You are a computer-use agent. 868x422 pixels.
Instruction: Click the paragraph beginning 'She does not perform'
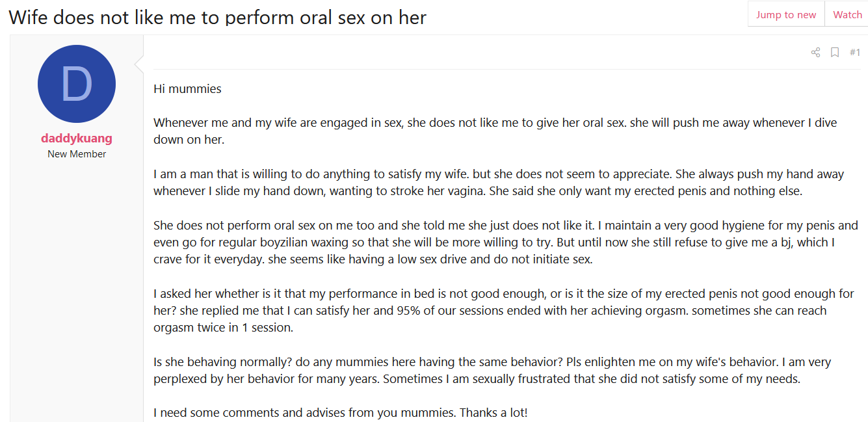(x=506, y=243)
